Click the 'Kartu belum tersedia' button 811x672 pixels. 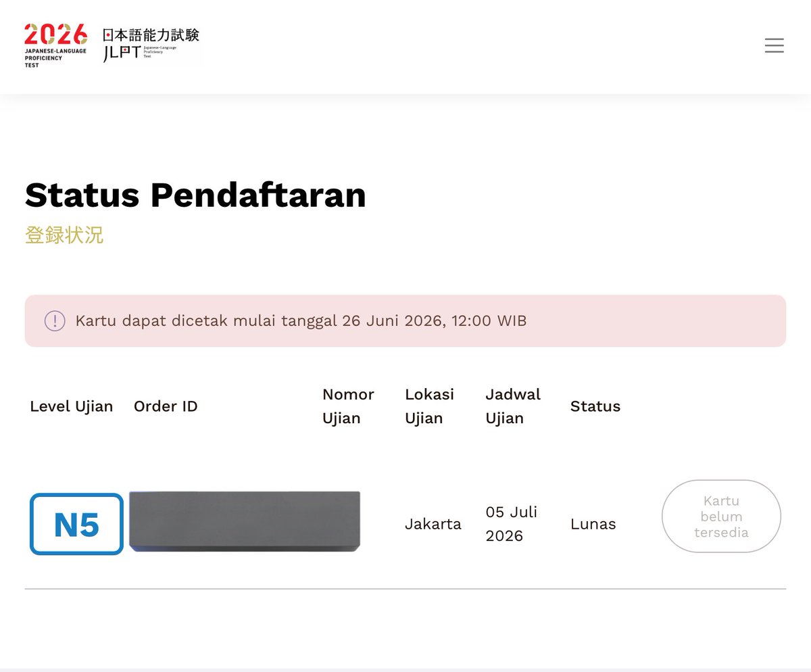[x=721, y=517]
